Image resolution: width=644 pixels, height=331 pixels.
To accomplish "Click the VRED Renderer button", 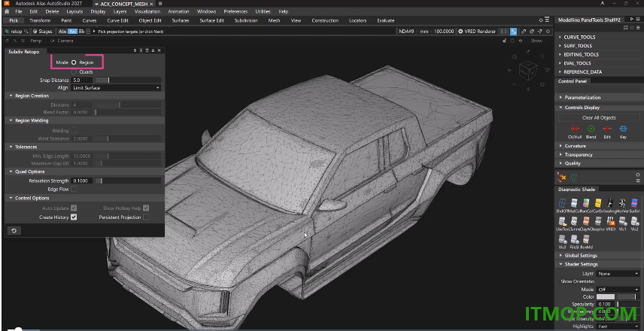I will pyautogui.click(x=477, y=31).
